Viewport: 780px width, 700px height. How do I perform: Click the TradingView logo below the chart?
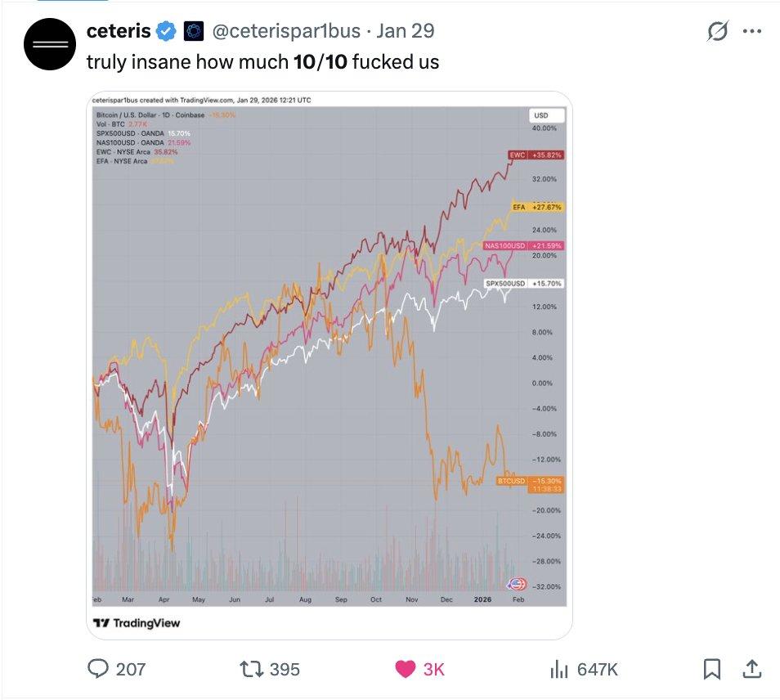(137, 623)
